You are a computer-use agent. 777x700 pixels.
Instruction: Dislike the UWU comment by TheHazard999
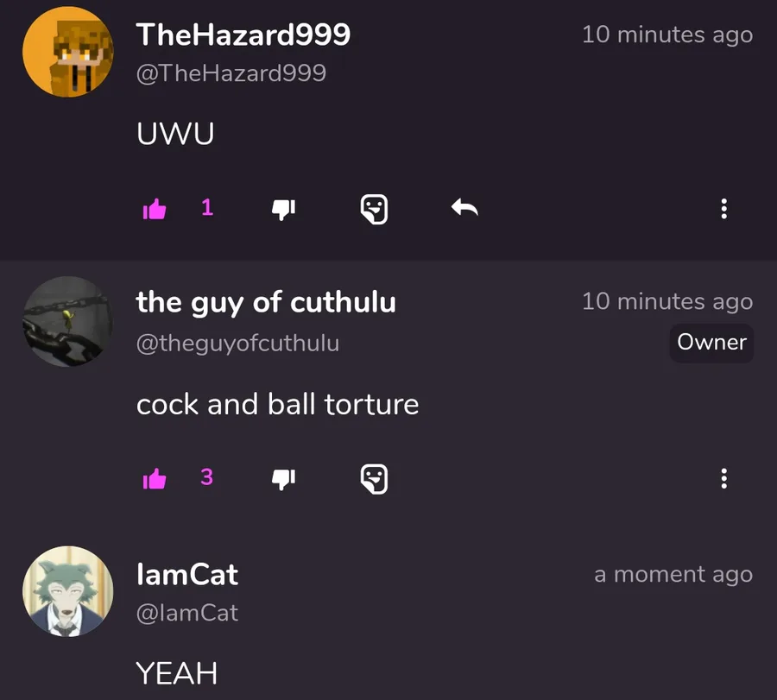tap(283, 210)
